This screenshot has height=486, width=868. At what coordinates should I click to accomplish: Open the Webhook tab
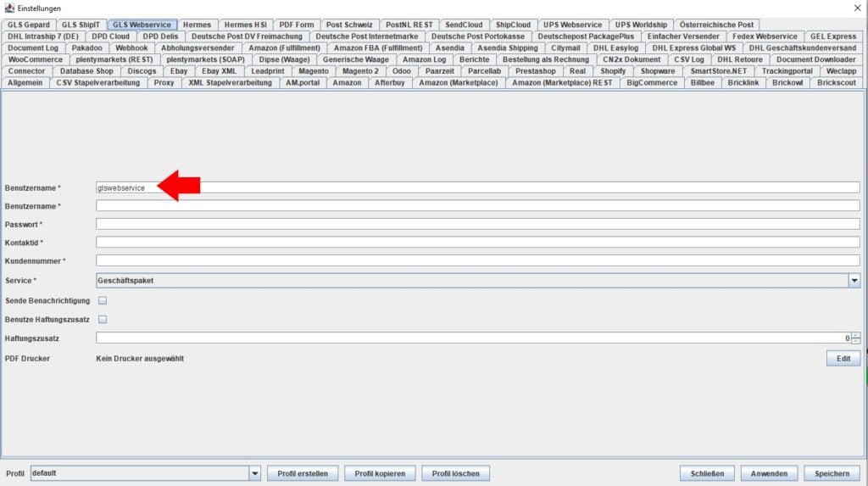(131, 48)
